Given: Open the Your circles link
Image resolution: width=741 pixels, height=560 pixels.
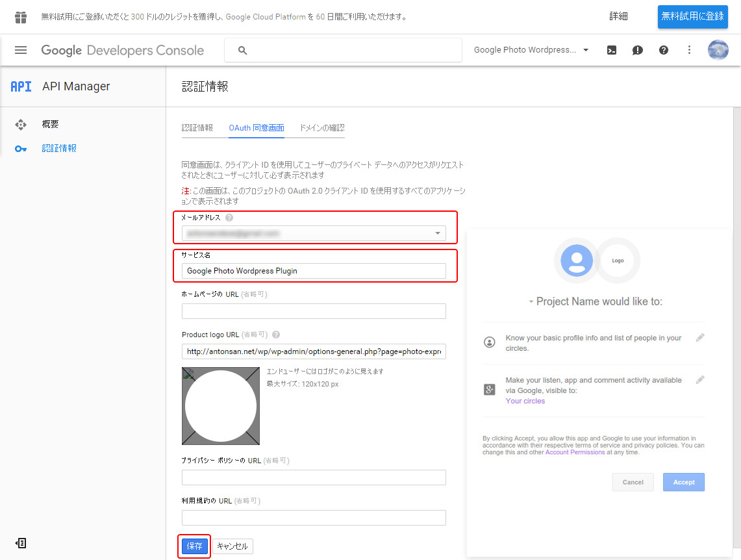Looking at the screenshot, I should click(x=525, y=401).
